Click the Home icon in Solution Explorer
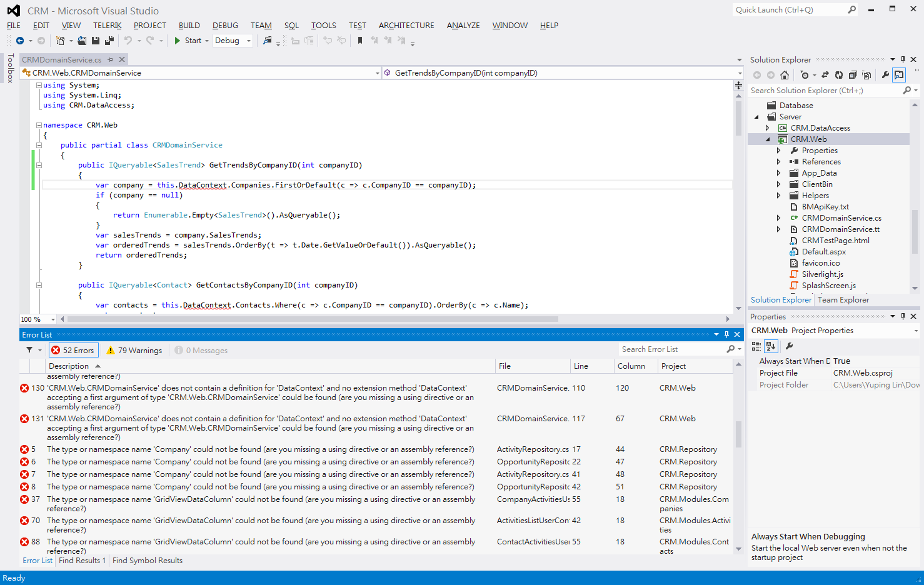Screen dimensions: 924x585 785,75
